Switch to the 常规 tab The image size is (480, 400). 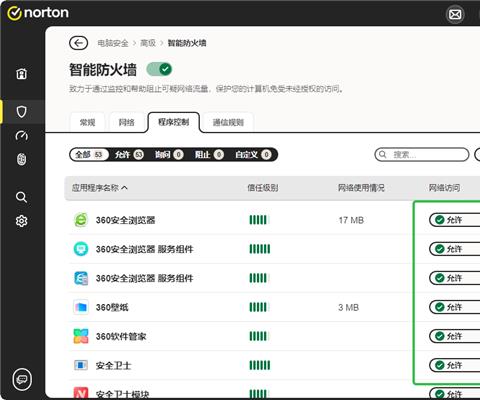coord(88,122)
